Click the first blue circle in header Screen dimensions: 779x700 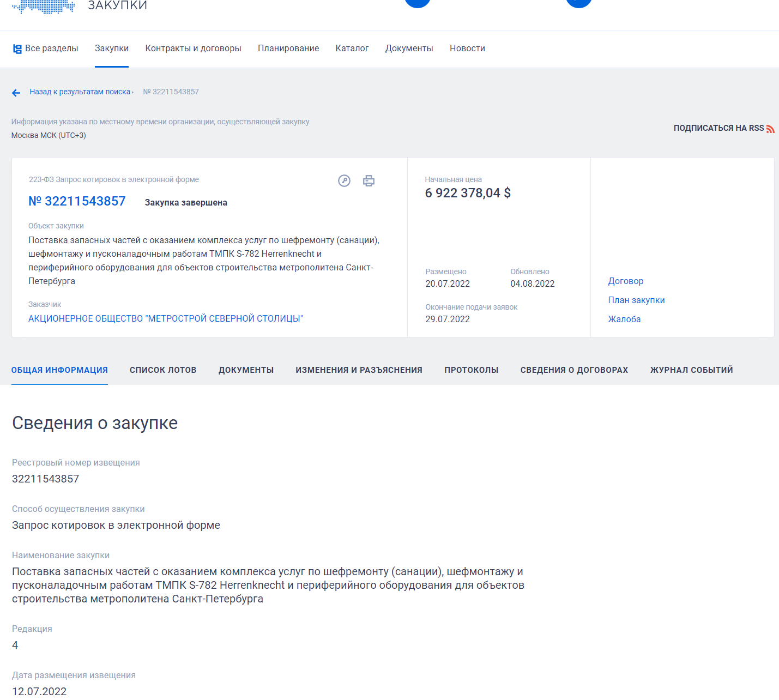pos(418,3)
